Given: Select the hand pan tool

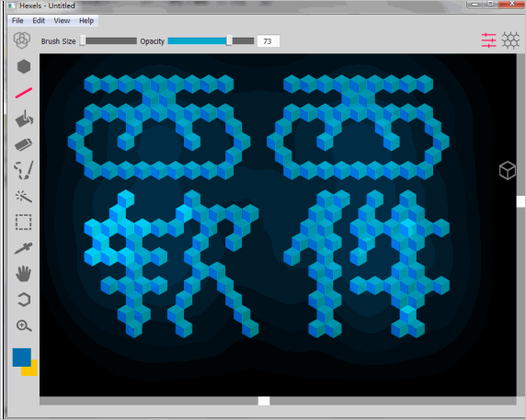Looking at the screenshot, I should point(24,273).
